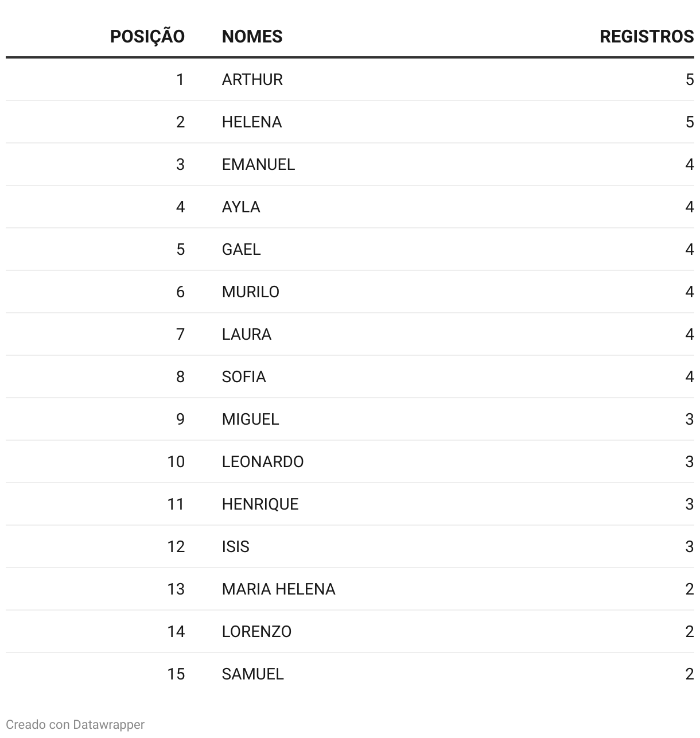The width and height of the screenshot is (700, 738).
Task: Select the MIGUEL name entry
Action: pos(250,419)
